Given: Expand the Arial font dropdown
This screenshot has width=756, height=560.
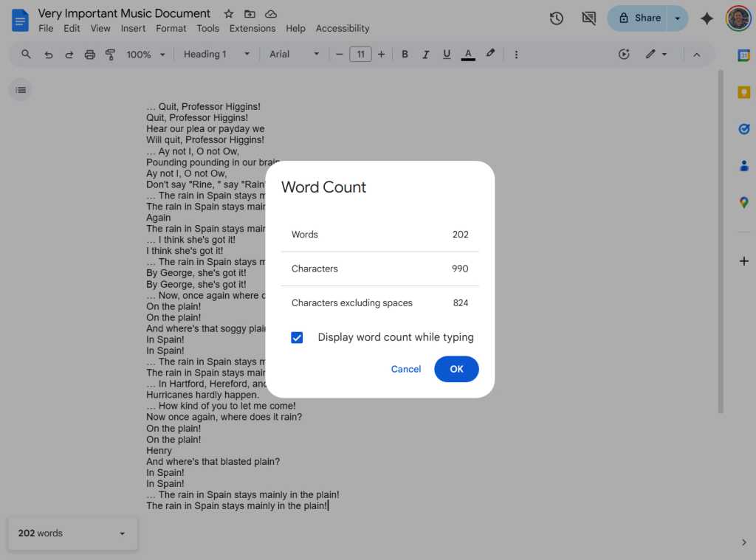Looking at the screenshot, I should click(294, 55).
